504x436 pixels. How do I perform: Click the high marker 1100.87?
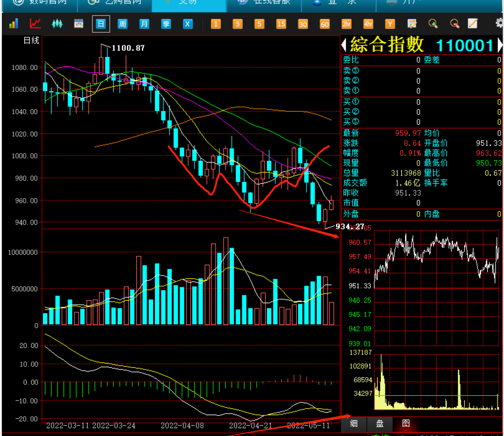tap(128, 48)
